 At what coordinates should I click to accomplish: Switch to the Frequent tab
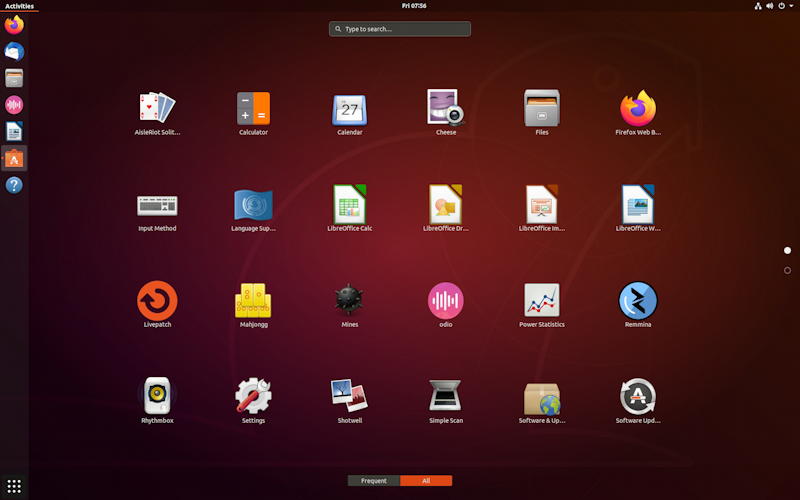(374, 481)
